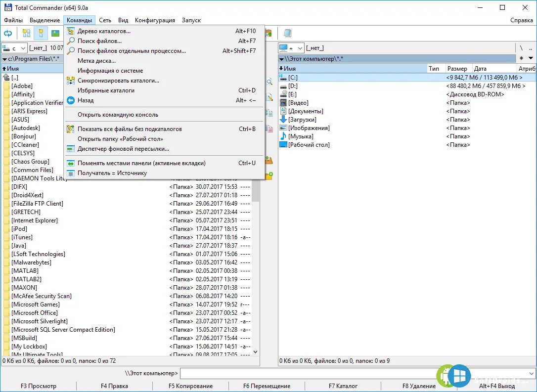Choose Синхронизировать каталоги... entry
The height and width of the screenshot is (392, 537).
point(164,81)
